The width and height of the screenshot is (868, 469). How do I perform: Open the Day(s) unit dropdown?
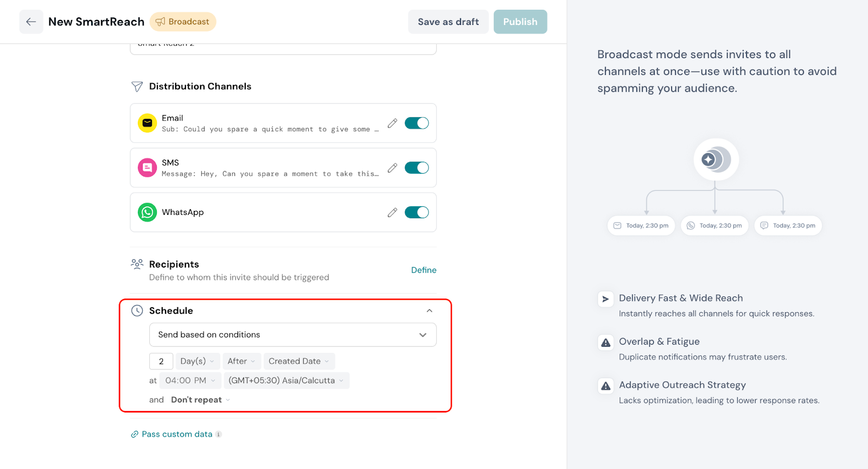[x=197, y=362]
